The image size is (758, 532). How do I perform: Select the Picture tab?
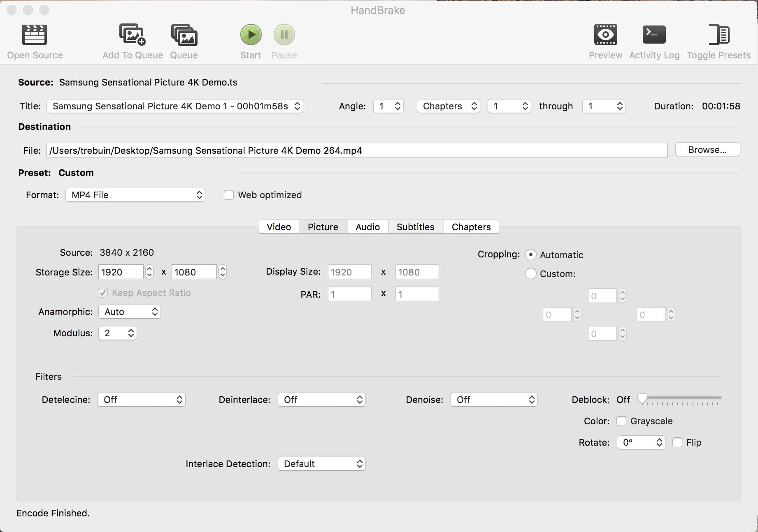click(x=323, y=227)
